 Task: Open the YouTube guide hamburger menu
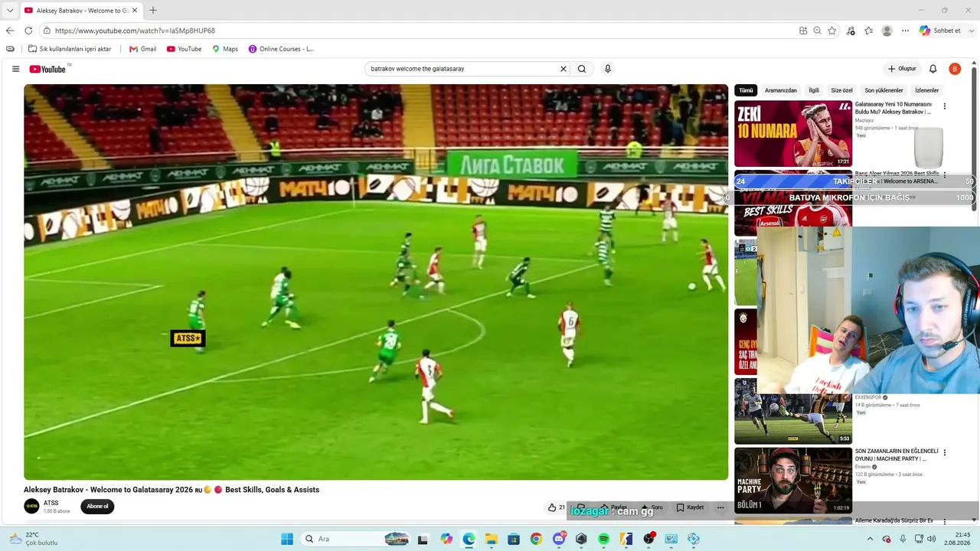tap(15, 69)
